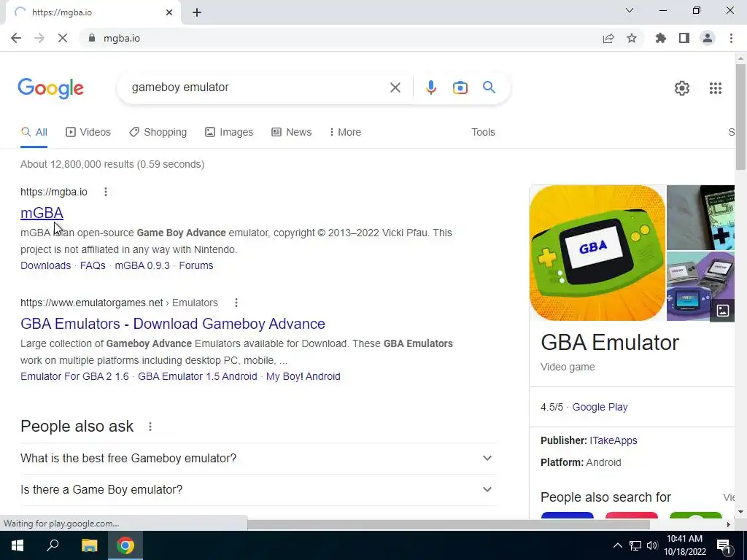Open the mGBA result link
Image resolution: width=747 pixels, height=560 pixels.
coord(42,213)
